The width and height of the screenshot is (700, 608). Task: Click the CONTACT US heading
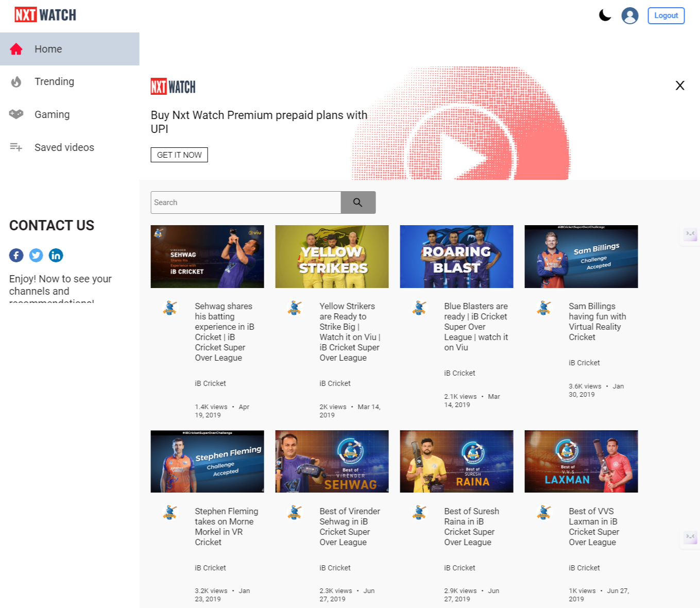(52, 226)
